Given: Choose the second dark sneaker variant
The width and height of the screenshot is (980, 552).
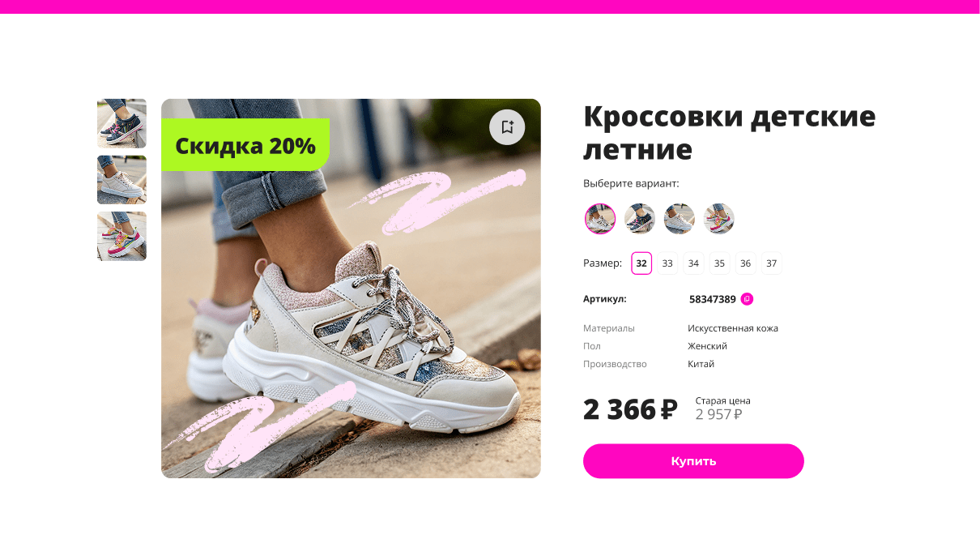Looking at the screenshot, I should tap(640, 219).
